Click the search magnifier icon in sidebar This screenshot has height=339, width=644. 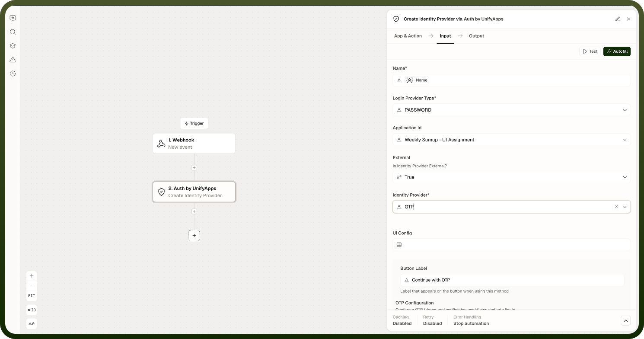13,32
